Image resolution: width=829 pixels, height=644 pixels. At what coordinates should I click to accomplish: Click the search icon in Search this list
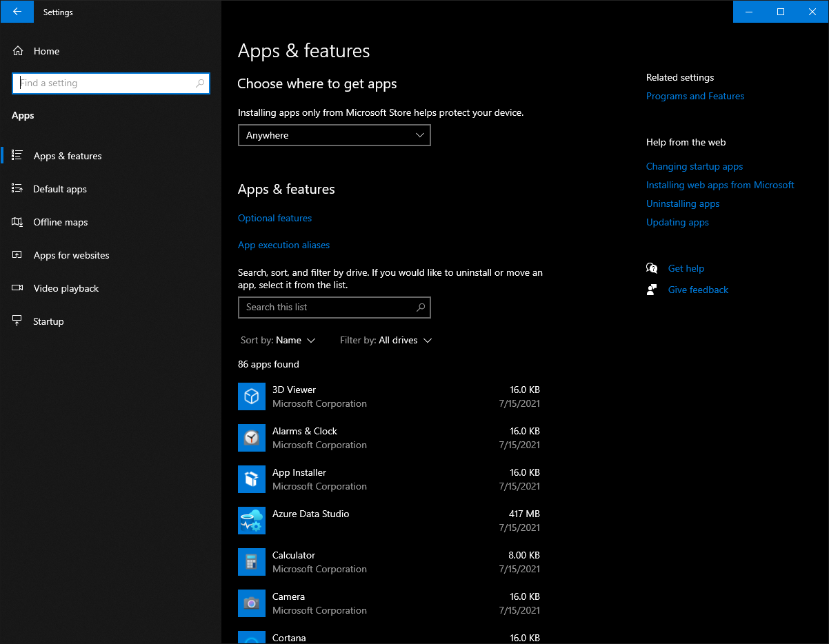[421, 308]
